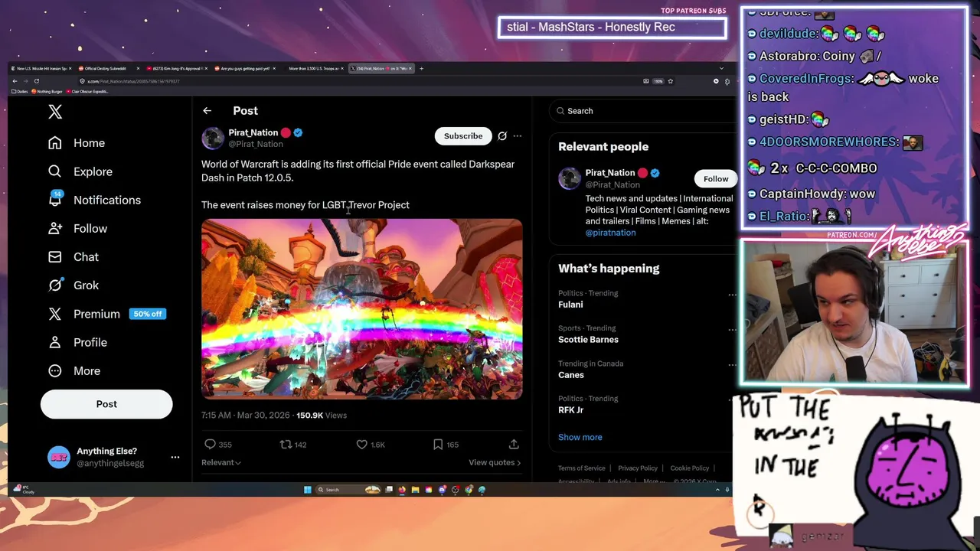
Task: Expand the Relevant replies sort dropdown
Action: click(221, 462)
